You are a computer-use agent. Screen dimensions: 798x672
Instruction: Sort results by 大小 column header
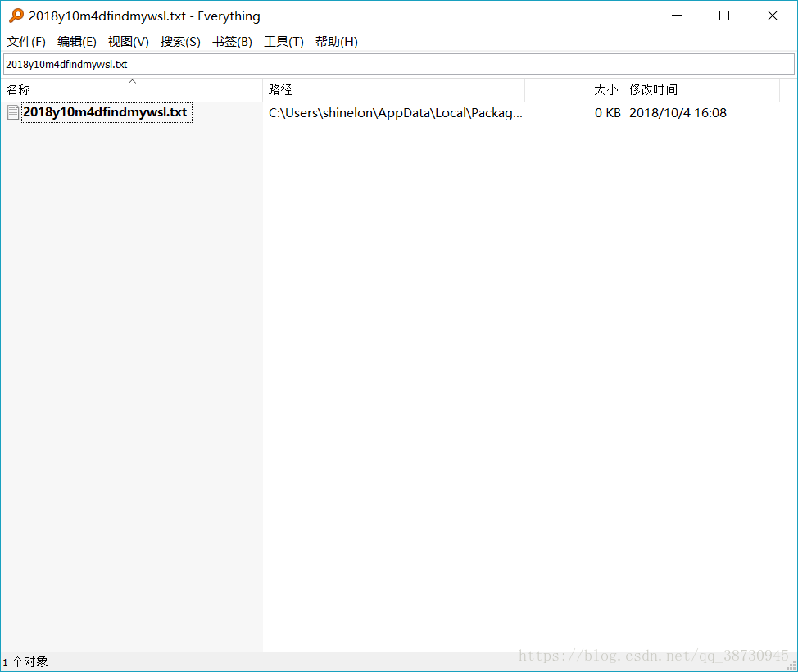[574, 90]
